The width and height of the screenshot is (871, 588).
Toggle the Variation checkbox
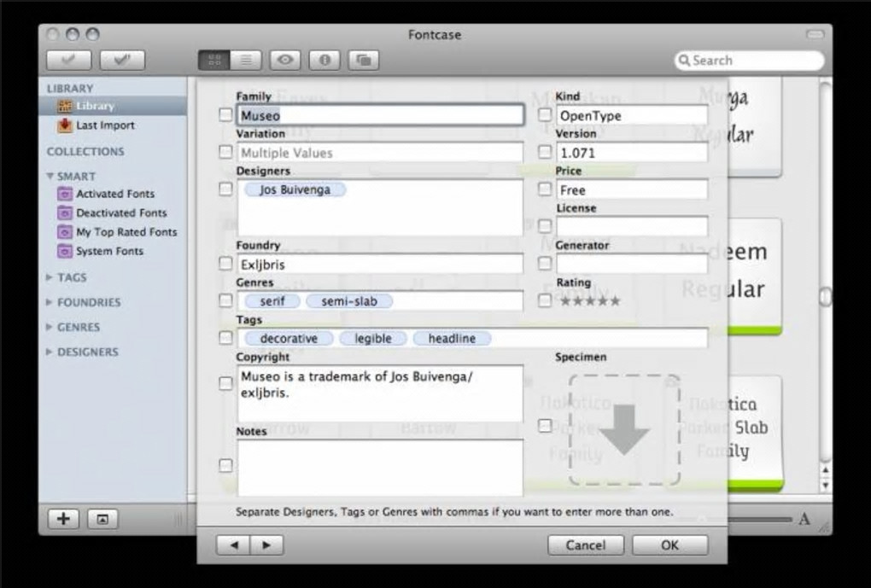coord(225,152)
